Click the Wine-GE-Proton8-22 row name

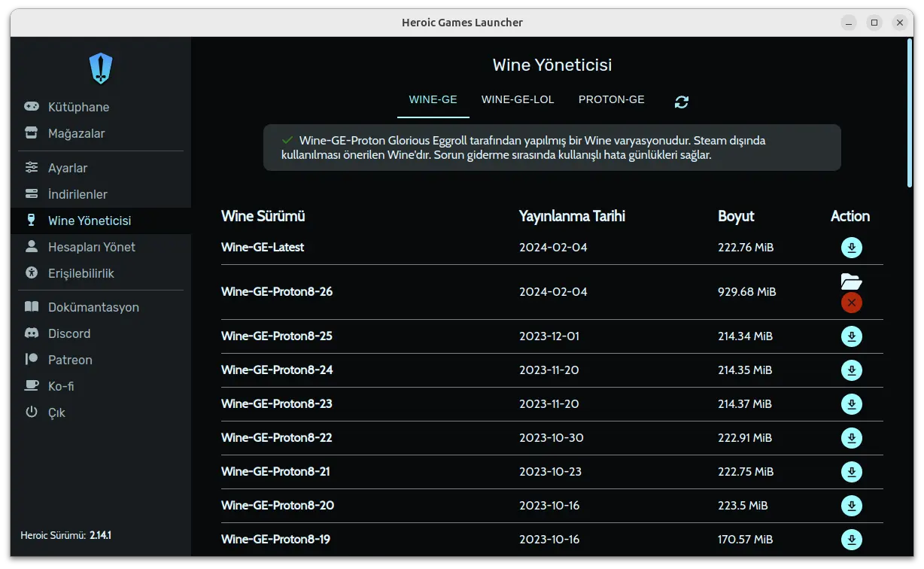pyautogui.click(x=277, y=437)
